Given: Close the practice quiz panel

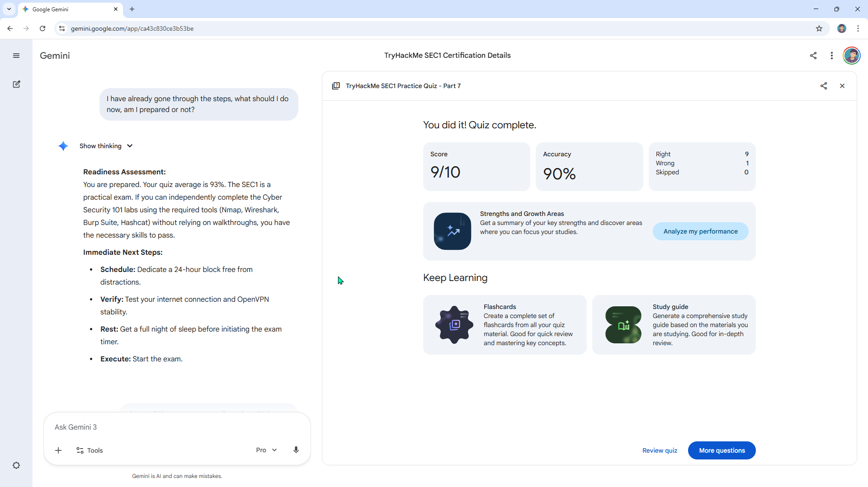Looking at the screenshot, I should point(842,86).
